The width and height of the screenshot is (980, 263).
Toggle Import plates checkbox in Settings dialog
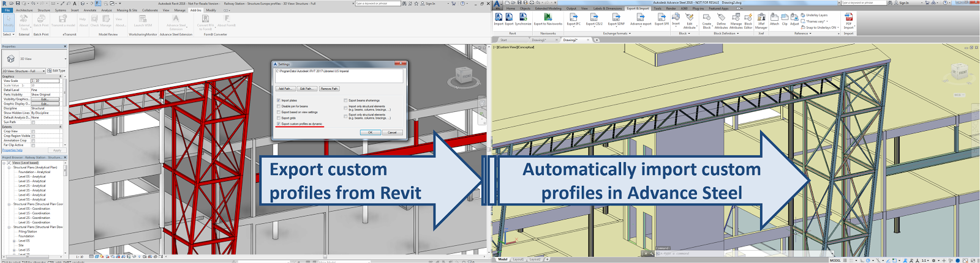click(279, 100)
